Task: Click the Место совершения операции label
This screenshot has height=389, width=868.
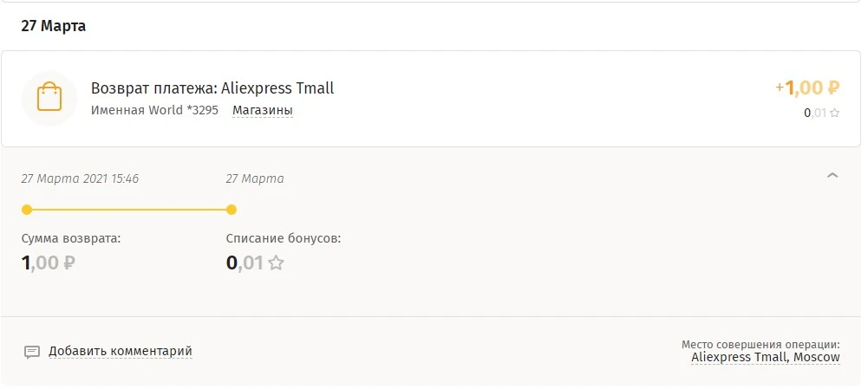Action: pyautogui.click(x=760, y=344)
